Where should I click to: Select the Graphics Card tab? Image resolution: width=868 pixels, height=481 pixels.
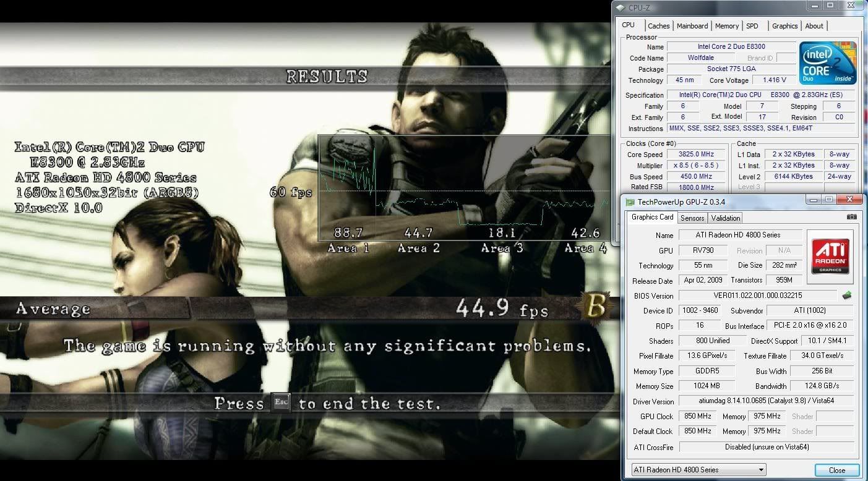(652, 217)
